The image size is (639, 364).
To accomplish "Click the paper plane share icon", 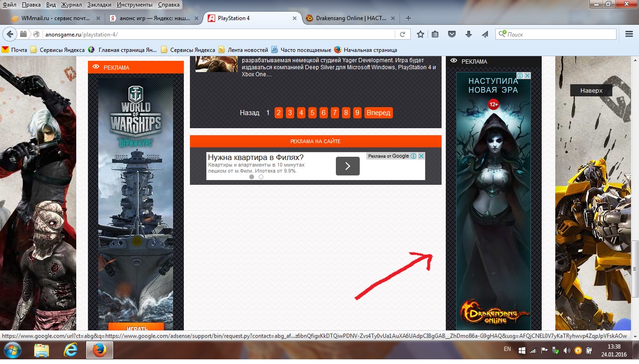I will (485, 34).
